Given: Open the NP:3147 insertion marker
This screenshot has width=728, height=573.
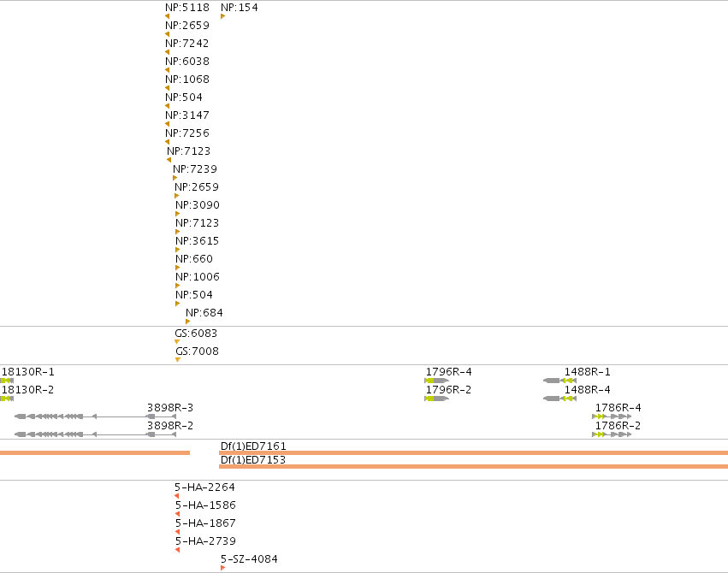Looking at the screenshot, I should point(167,124).
